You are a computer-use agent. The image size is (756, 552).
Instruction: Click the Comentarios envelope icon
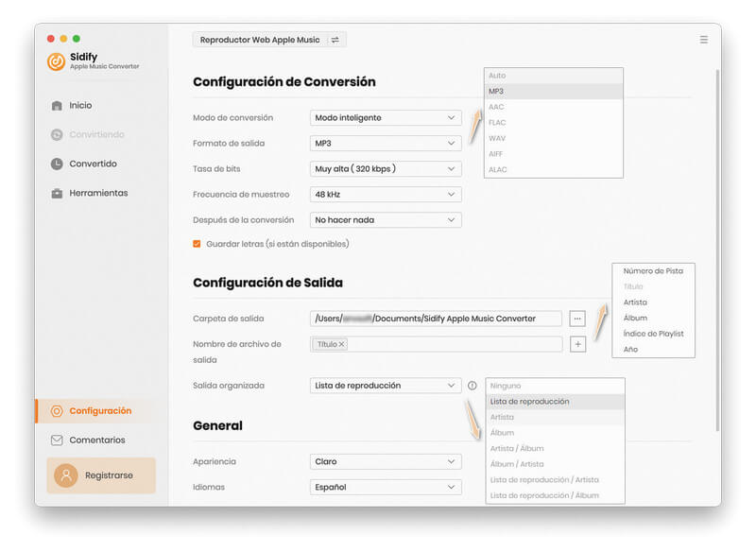click(57, 440)
